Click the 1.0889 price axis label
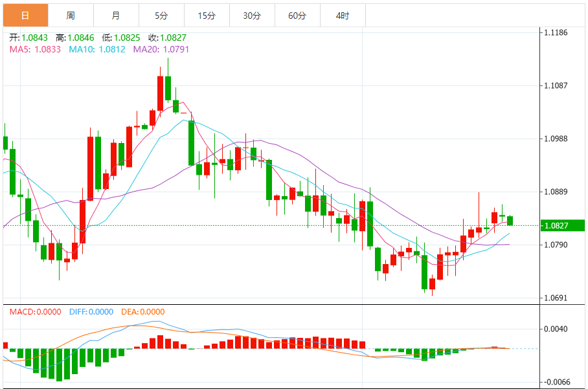588x389 pixels. tap(556, 192)
